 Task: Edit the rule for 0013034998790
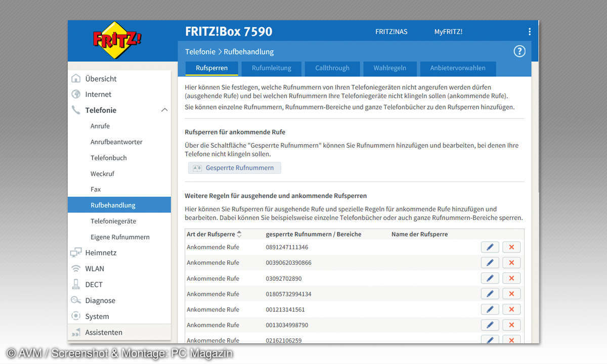pos(490,325)
